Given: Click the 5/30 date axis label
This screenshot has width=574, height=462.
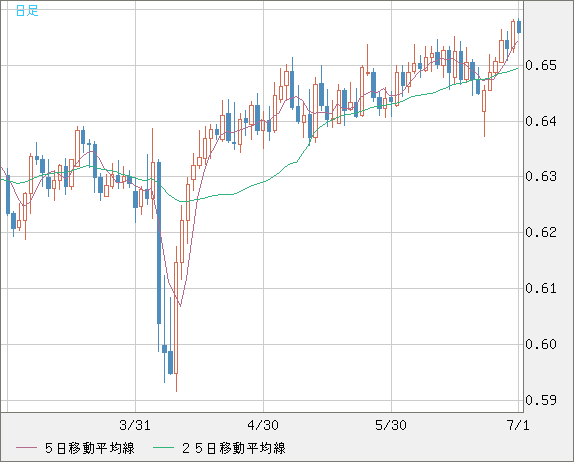Looking at the screenshot, I should tap(391, 425).
